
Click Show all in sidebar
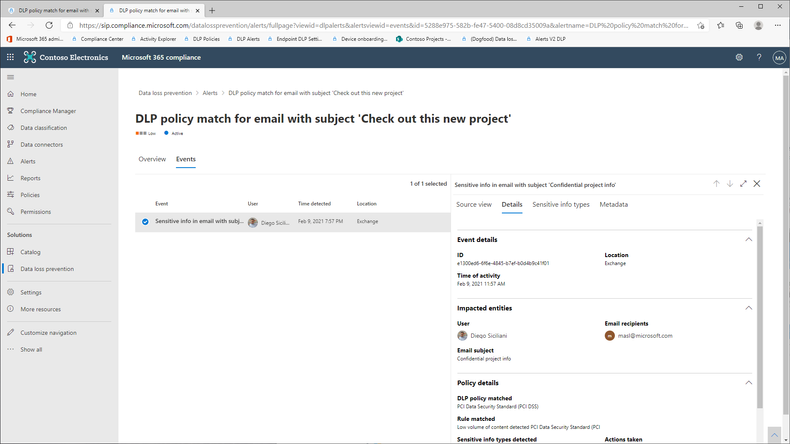(31, 350)
